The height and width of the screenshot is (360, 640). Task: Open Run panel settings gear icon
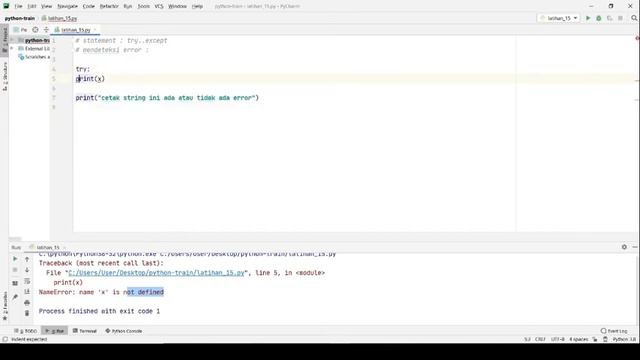click(624, 247)
